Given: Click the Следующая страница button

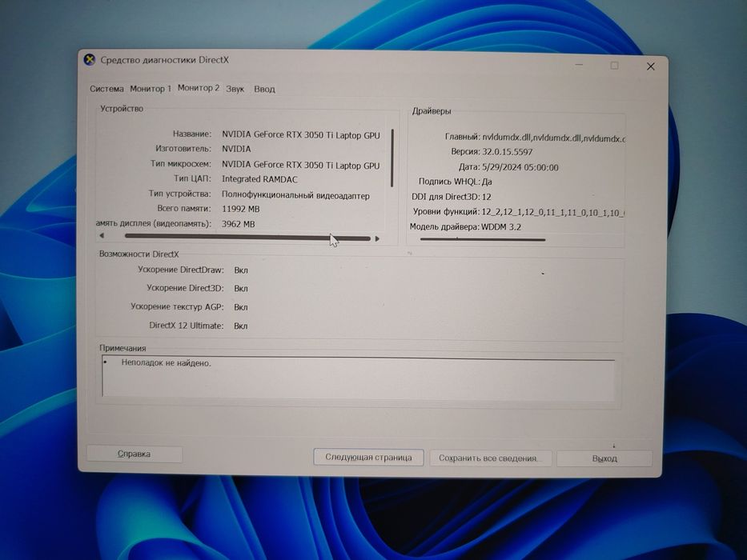Looking at the screenshot, I should [368, 457].
